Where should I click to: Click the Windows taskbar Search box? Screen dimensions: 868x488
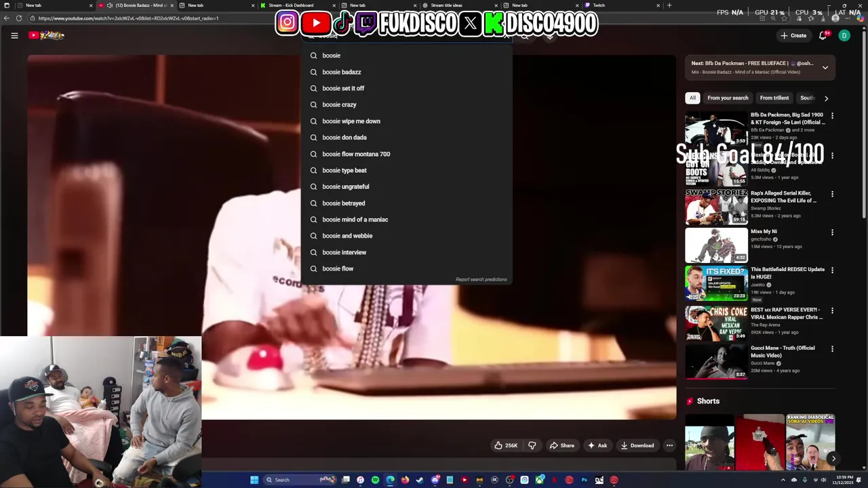pyautogui.click(x=300, y=480)
